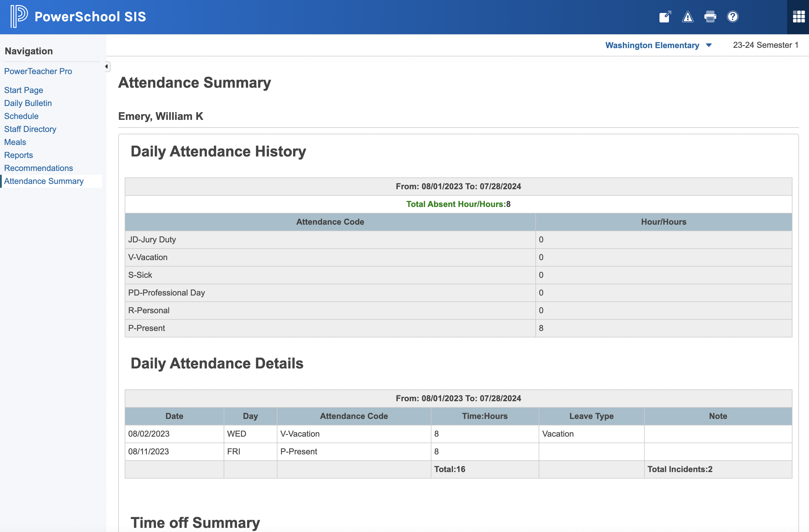The image size is (809, 532).
Task: Open Recommendations
Action: coord(38,168)
